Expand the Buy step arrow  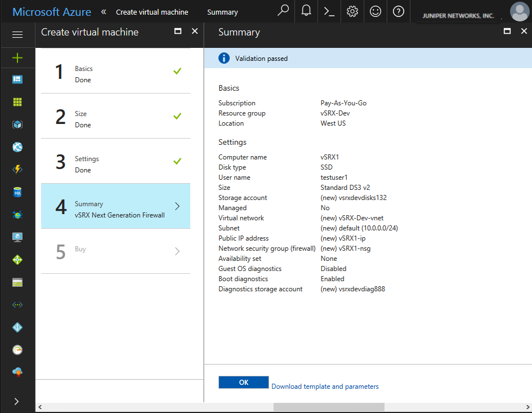pos(177,251)
